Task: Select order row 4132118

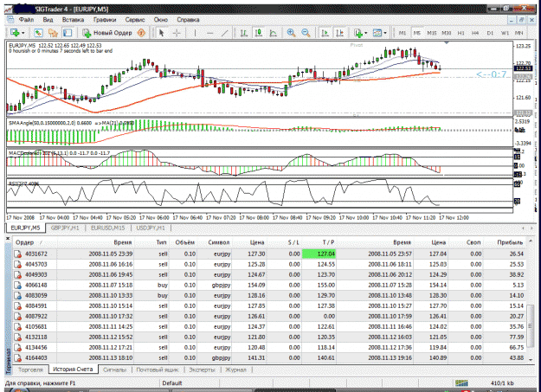Action: tap(269, 337)
